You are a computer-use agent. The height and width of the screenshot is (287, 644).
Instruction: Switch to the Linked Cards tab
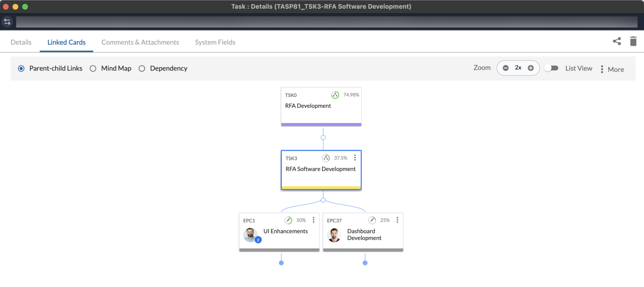(66, 42)
